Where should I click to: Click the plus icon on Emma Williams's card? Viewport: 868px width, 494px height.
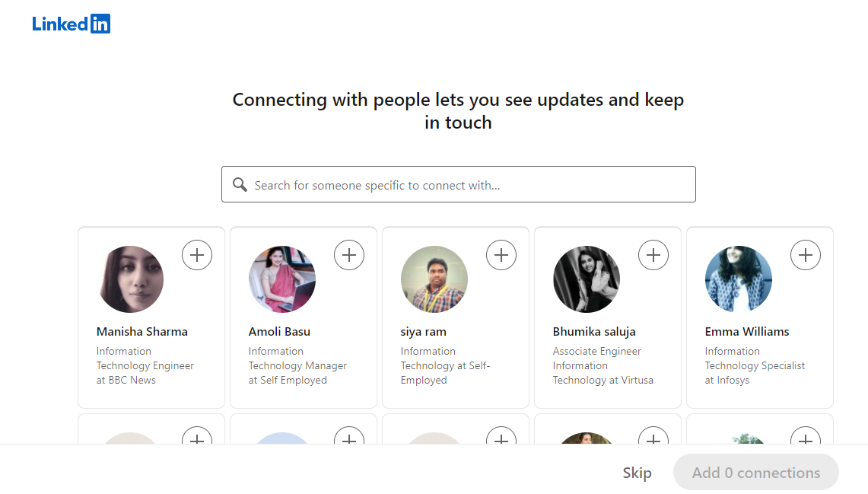tap(806, 255)
